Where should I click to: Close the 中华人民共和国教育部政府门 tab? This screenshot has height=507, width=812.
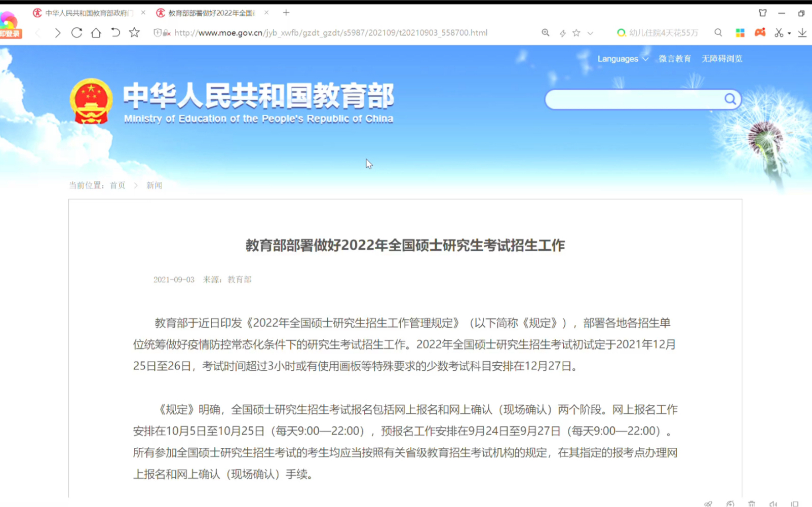click(143, 12)
